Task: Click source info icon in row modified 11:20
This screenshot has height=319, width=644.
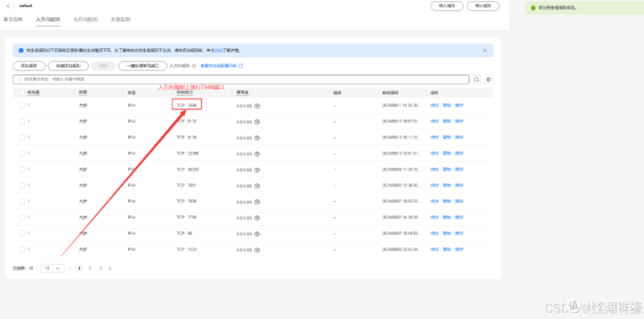Action: click(x=257, y=169)
